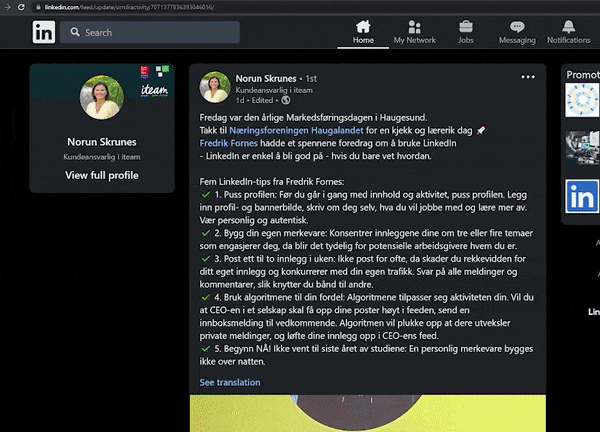This screenshot has height=432, width=600.
Task: Click the red badge on profile banner
Action: [144, 72]
